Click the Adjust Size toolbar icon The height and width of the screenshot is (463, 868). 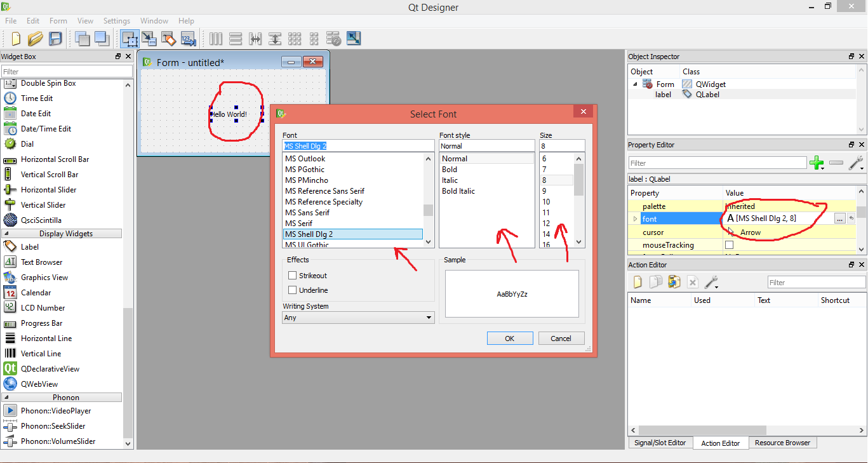click(354, 39)
